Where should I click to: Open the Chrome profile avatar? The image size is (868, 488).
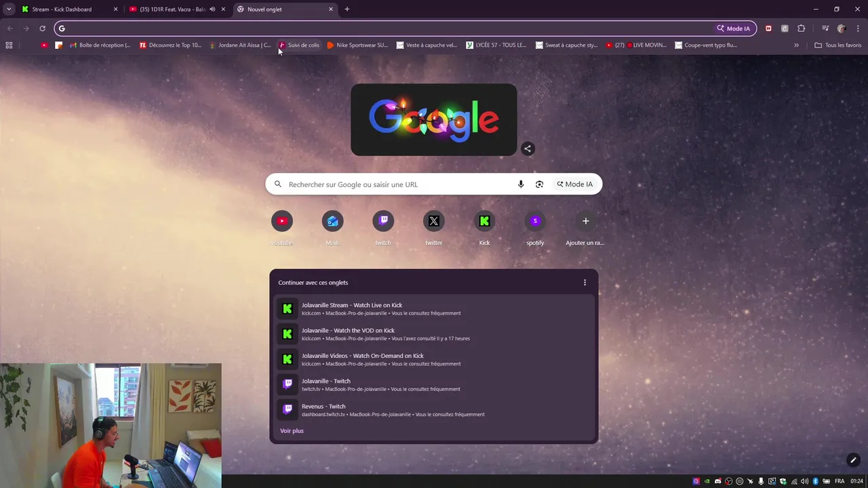pos(842,28)
